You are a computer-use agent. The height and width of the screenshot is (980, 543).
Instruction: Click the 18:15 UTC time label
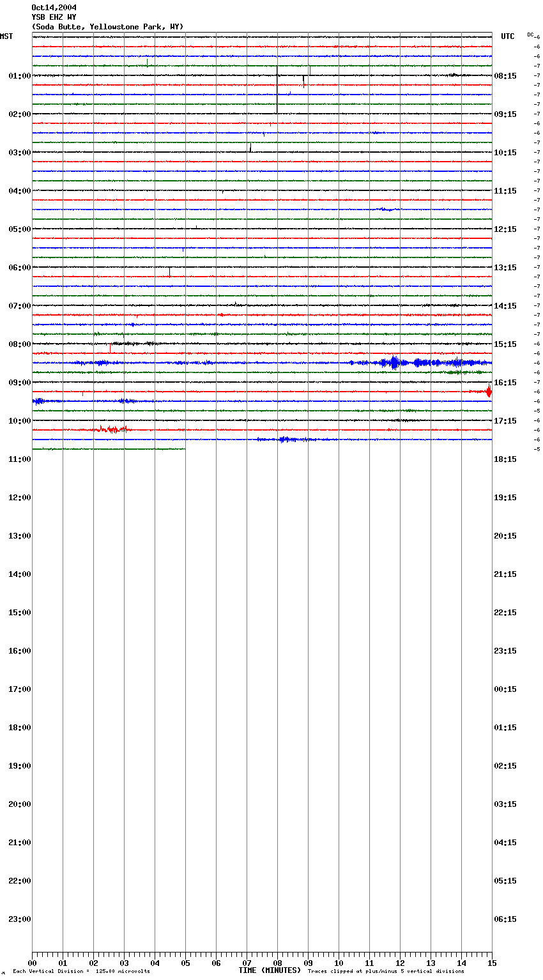(505, 459)
